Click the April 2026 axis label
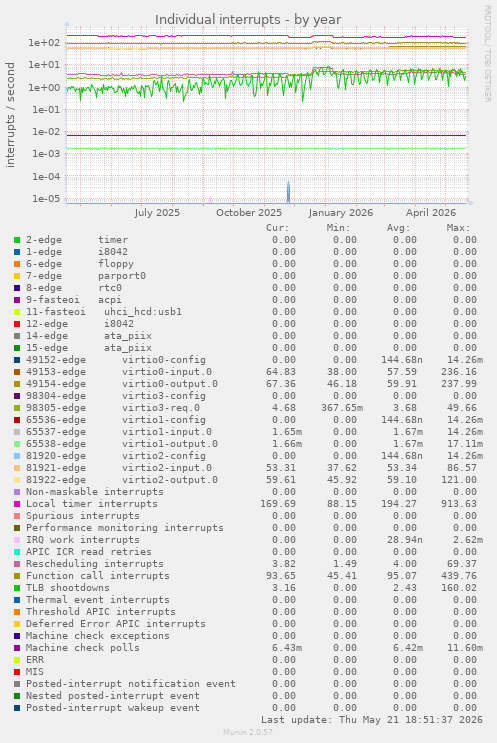This screenshot has height=743, width=497. click(431, 212)
